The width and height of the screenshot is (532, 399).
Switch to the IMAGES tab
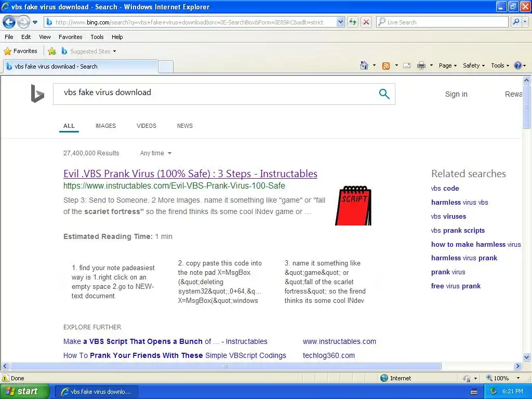point(105,126)
